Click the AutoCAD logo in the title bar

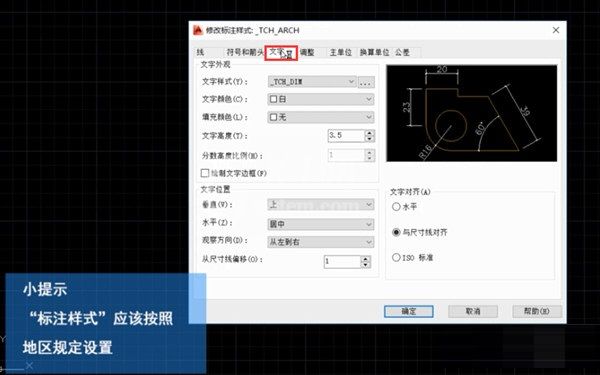tap(197, 30)
